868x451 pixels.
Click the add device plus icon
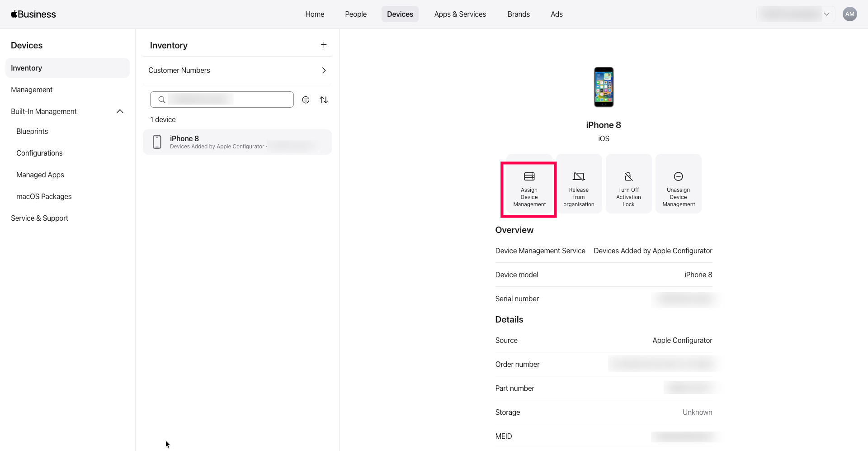pos(324,45)
